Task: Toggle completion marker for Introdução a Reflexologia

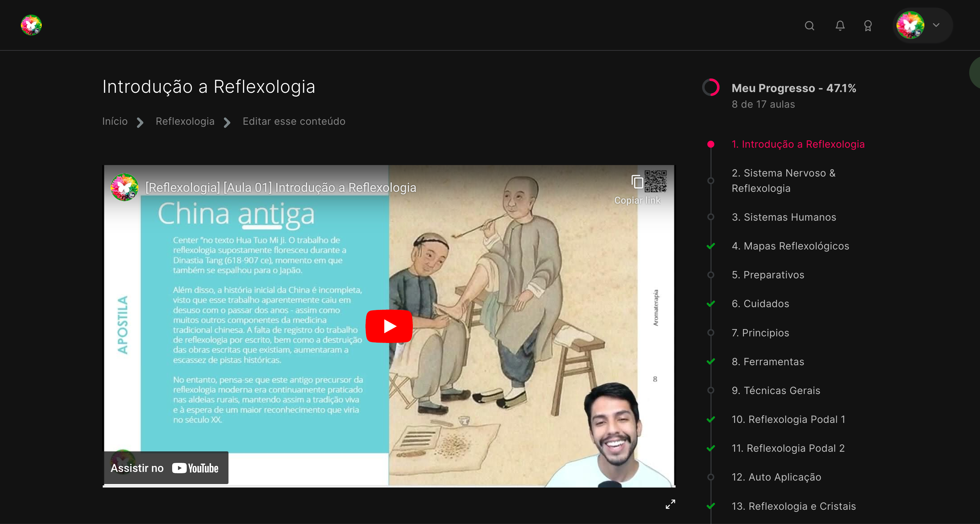Action: pyautogui.click(x=710, y=144)
